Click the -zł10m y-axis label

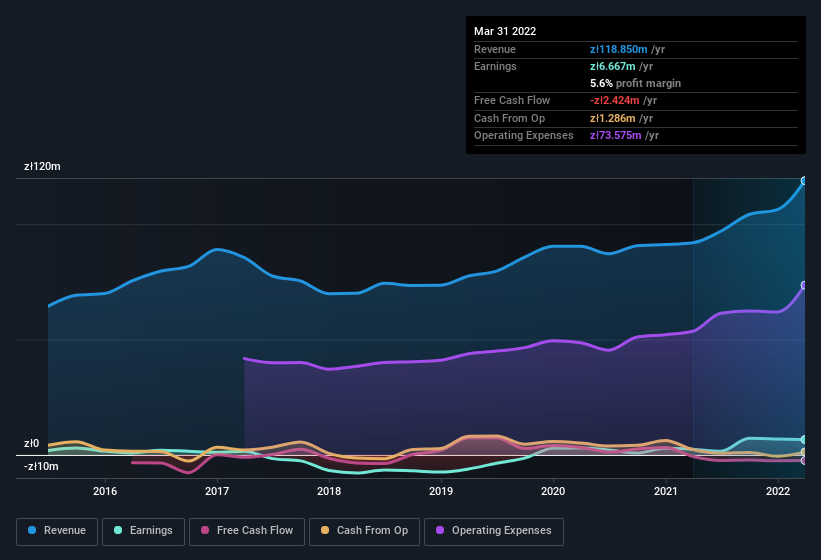pyautogui.click(x=41, y=466)
